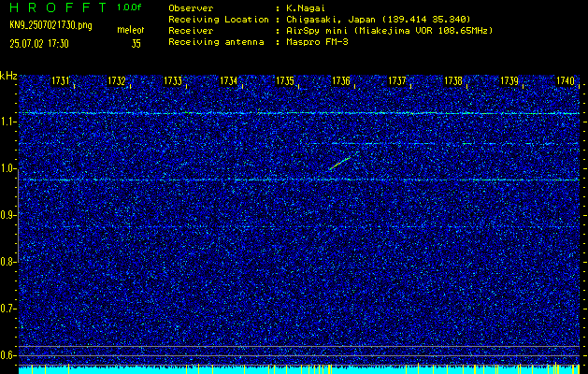Click the 0.8 frequency axis label
588x374 pixels.
pos(7,262)
